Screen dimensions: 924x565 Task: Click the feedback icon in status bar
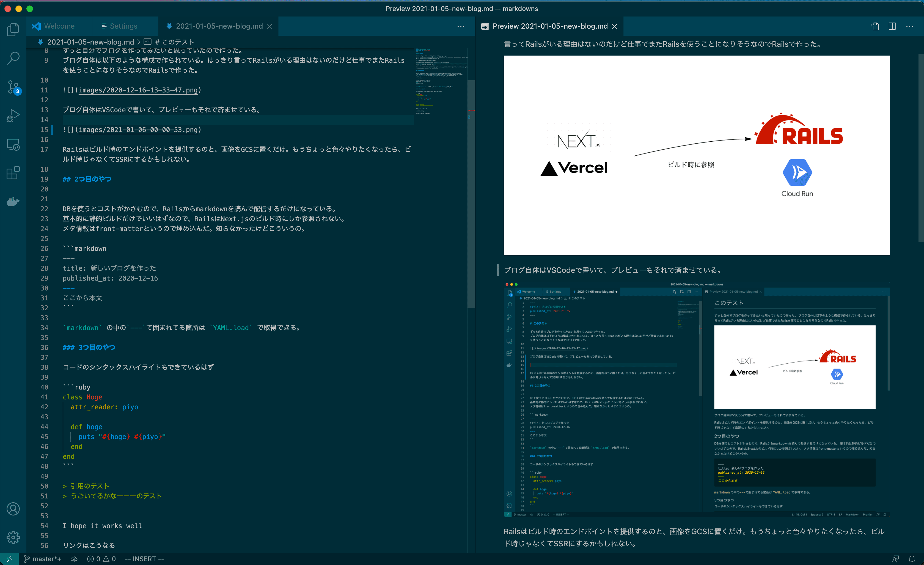click(895, 559)
